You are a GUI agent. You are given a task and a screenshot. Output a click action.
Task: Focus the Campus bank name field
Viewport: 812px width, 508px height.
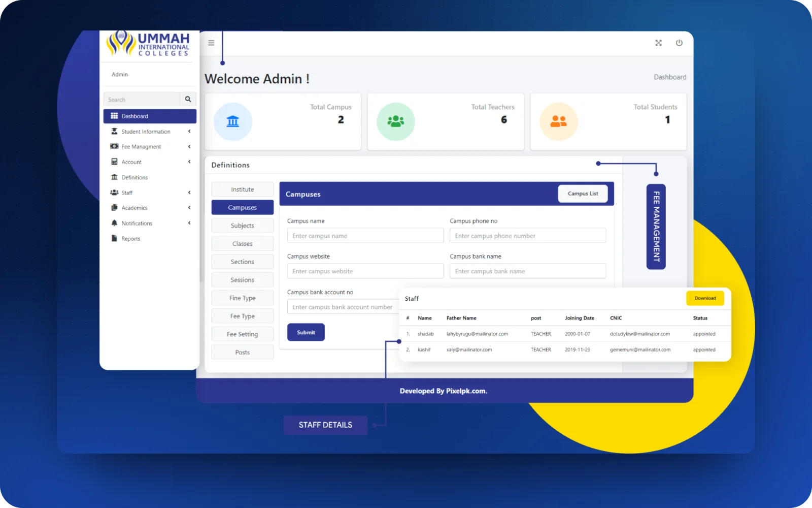pyautogui.click(x=528, y=271)
